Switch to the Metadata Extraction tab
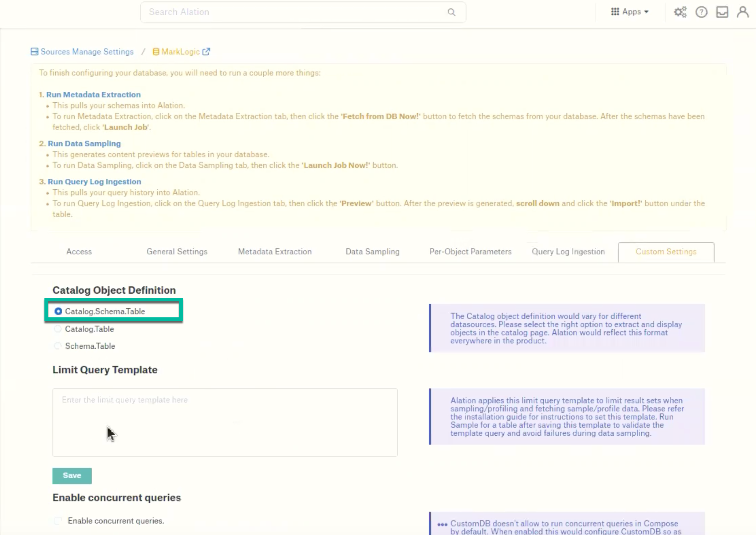Viewport: 756px width, 535px height. tap(275, 251)
